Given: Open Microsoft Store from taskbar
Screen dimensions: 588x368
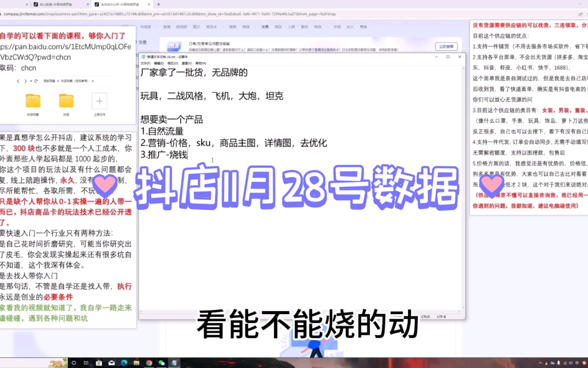Looking at the screenshot, I should (x=99, y=363).
